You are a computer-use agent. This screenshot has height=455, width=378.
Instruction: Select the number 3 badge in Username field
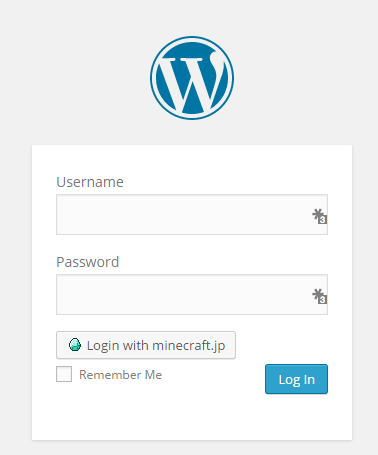322,220
